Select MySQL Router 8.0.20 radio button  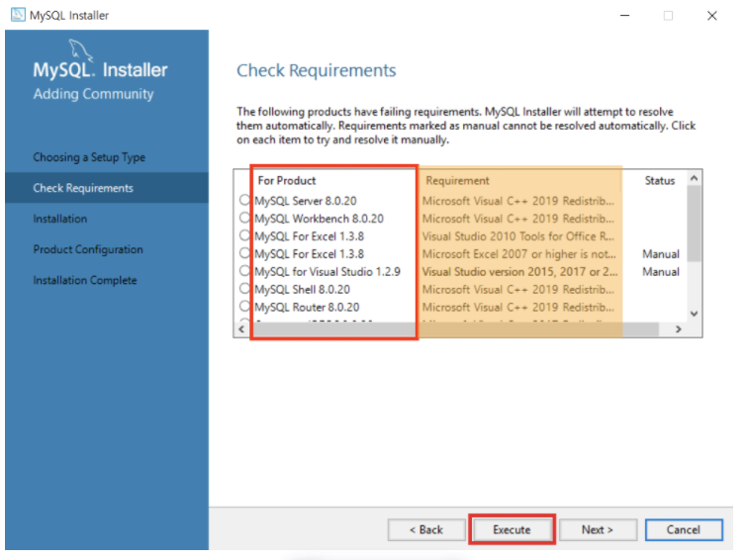click(x=244, y=306)
